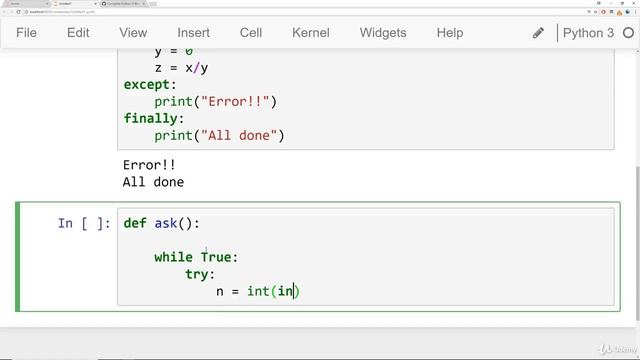The height and width of the screenshot is (360, 640).
Task: Click the 'Error!!' output text
Action: pos(149,165)
